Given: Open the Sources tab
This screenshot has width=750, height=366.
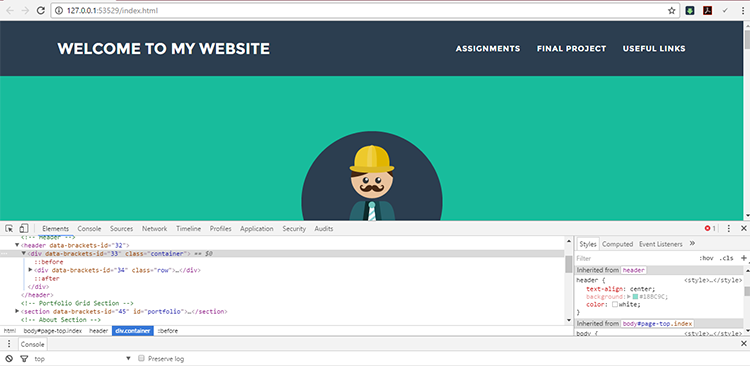Looking at the screenshot, I should tap(121, 229).
